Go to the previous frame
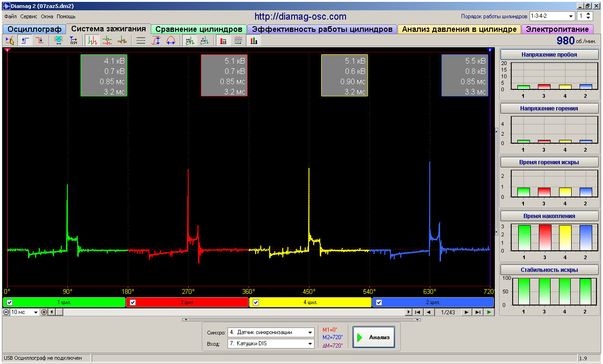This screenshot has height=364, width=603. pos(428,312)
